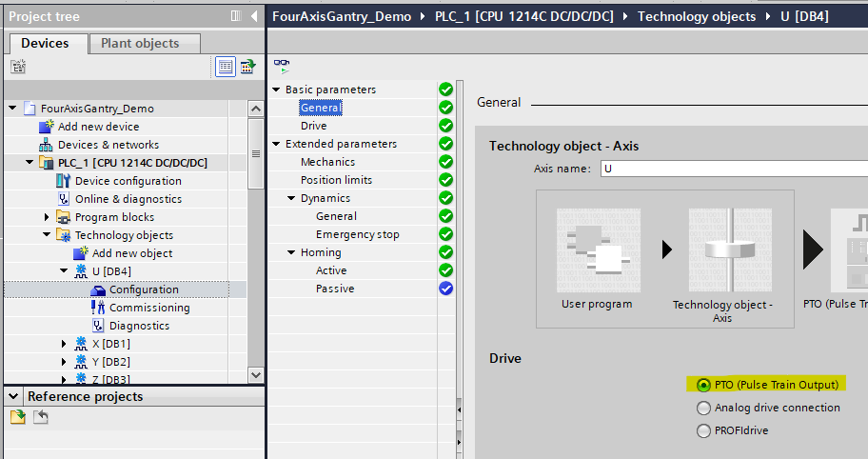Collapse the Technology objects node
Viewport: 868px width, 459px height.
(x=47, y=235)
